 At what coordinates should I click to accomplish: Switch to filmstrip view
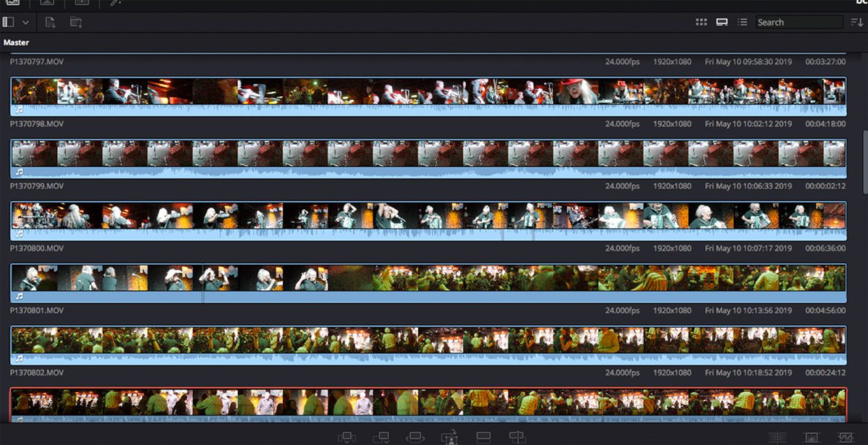[x=721, y=22]
